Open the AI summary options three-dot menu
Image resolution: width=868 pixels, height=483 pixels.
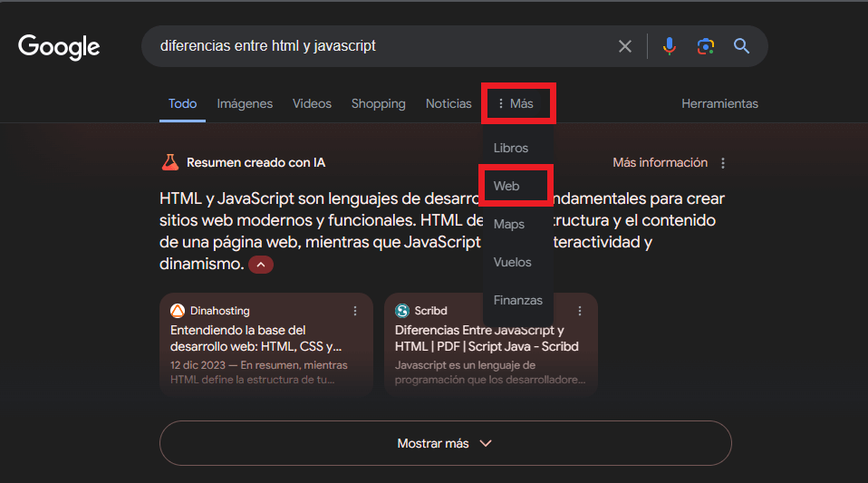(x=723, y=163)
